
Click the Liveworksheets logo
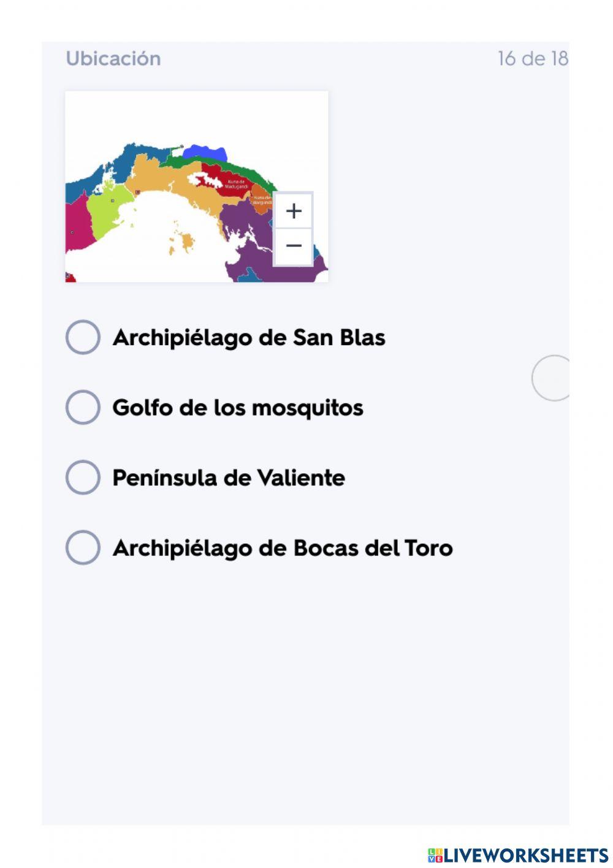pyautogui.click(x=518, y=855)
